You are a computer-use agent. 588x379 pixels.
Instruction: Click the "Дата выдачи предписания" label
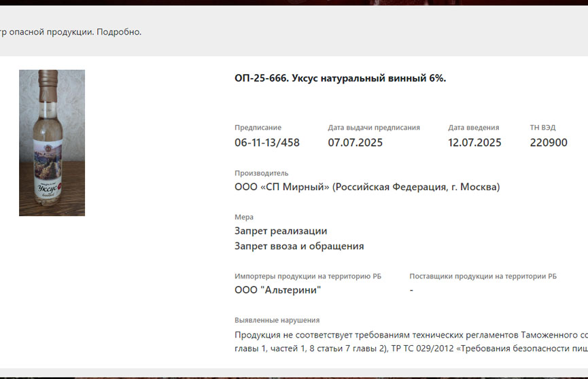tap(373, 128)
